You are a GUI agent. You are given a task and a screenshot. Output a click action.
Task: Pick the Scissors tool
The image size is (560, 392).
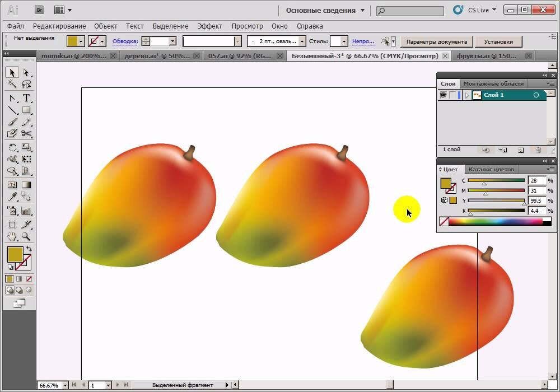[x=26, y=133]
